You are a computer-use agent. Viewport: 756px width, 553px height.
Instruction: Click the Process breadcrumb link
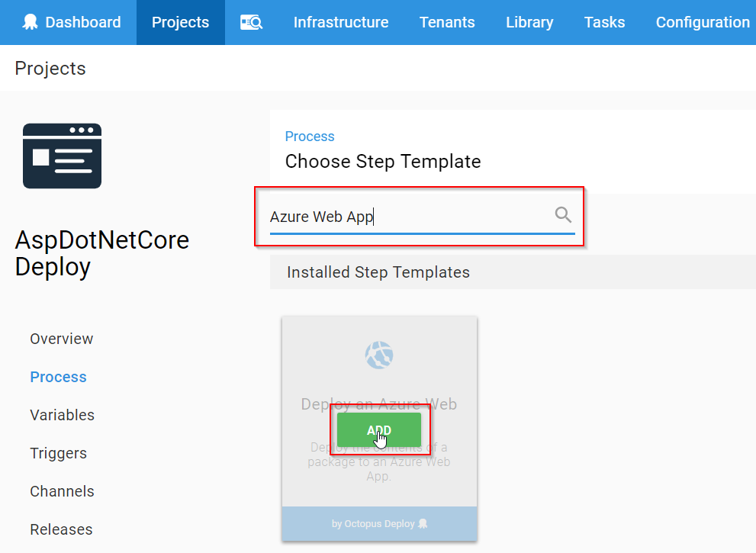click(310, 137)
